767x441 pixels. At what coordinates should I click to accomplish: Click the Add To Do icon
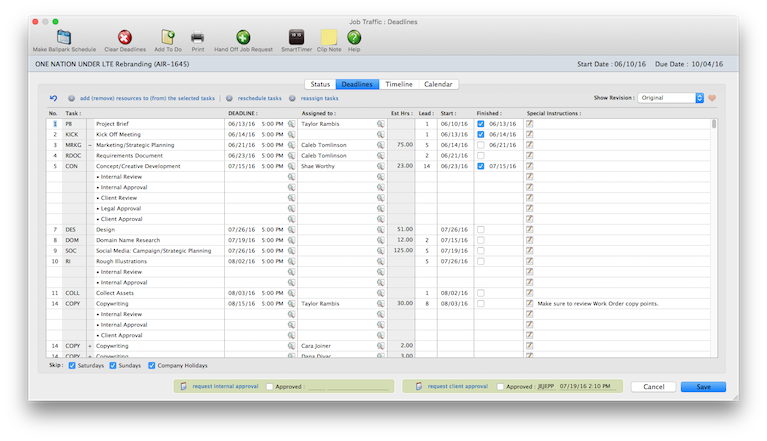point(168,37)
